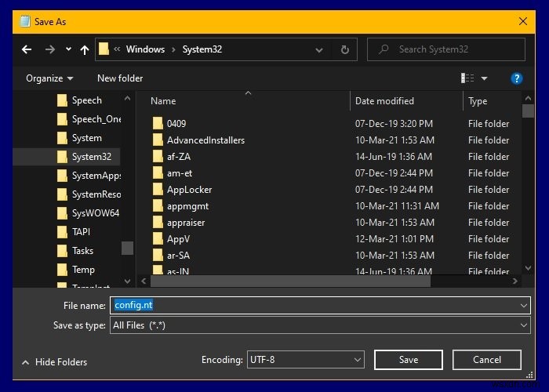Click the appraiser folder icon
Image resolution: width=549 pixels, height=392 pixels.
click(x=158, y=222)
